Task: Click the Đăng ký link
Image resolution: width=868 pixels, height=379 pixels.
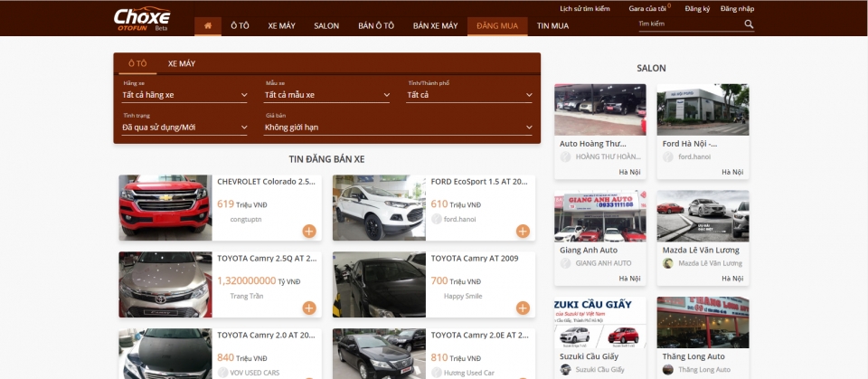Action: (x=697, y=9)
